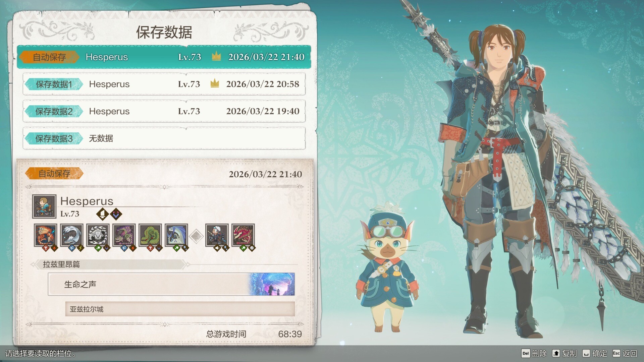Click the 亚兹拉尔城 location bar
Image resolution: width=644 pixels, height=362 pixels.
tap(180, 309)
